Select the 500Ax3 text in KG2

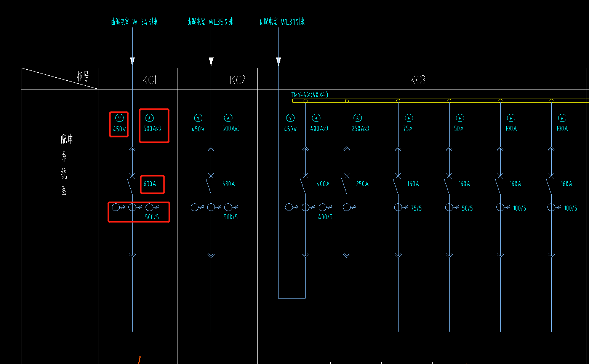[x=231, y=129]
